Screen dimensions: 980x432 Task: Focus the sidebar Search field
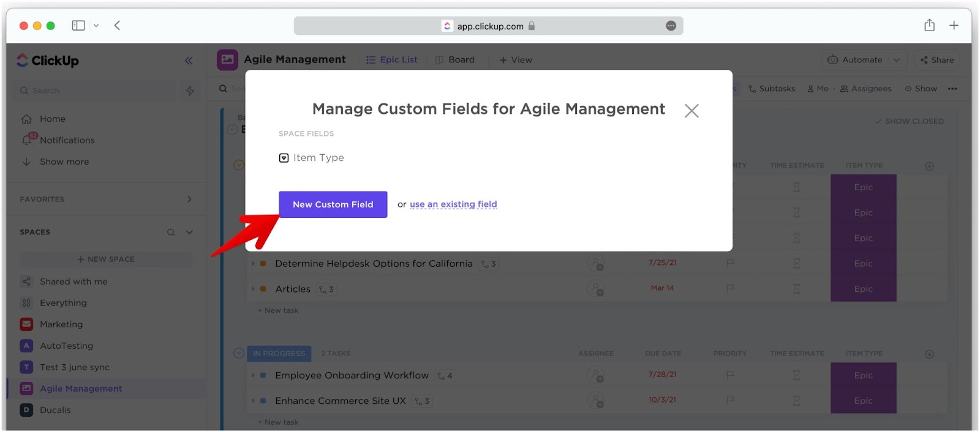(95, 91)
